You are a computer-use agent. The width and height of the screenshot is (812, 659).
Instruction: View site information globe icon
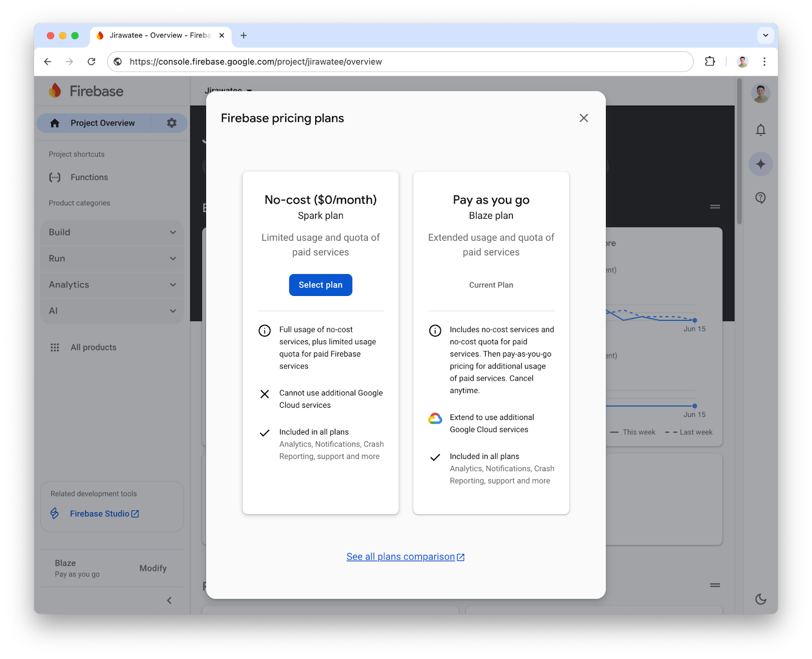(x=118, y=61)
